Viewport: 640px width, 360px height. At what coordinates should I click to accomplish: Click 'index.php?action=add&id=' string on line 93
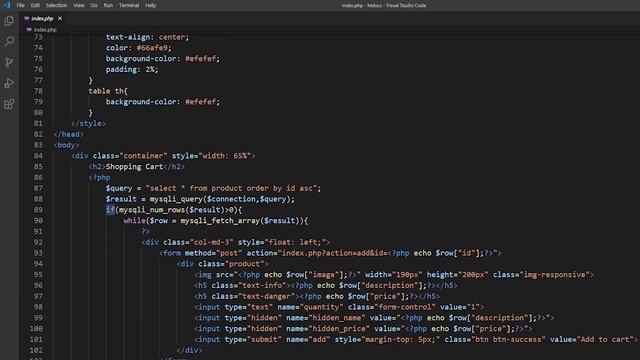(x=334, y=253)
